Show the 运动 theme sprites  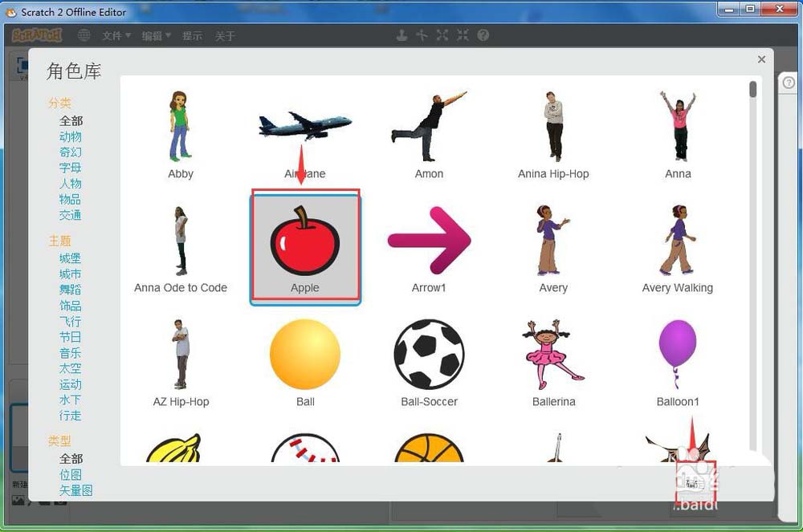point(71,384)
